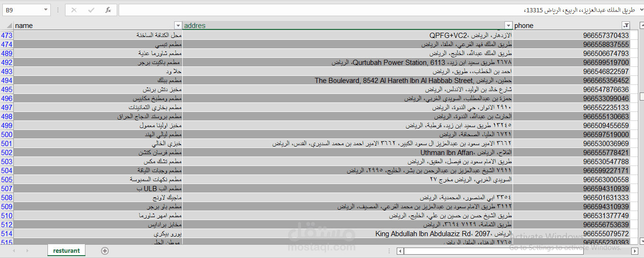Click name cell containing ULB in row 507
Screen dimensions: 644x258
[98, 188]
